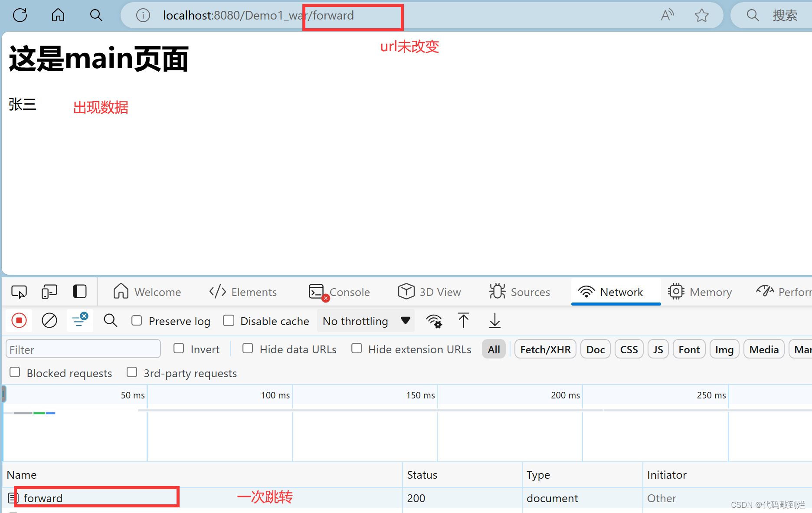Screen dimensions: 812x513
Task: Check Hide extension URLs
Action: click(357, 349)
